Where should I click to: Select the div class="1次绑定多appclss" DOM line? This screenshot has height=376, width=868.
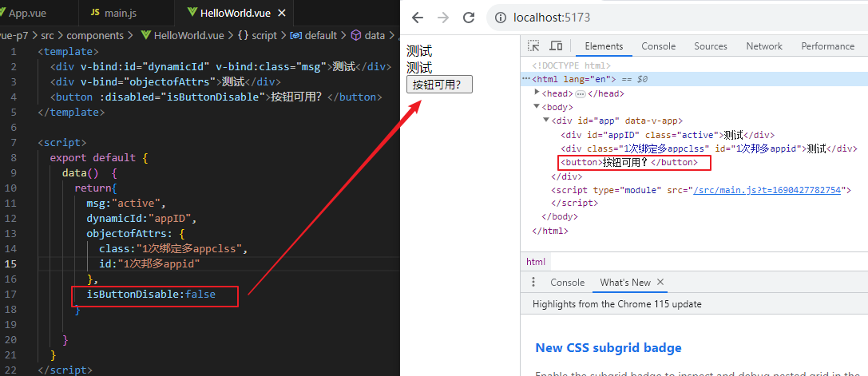coord(708,148)
